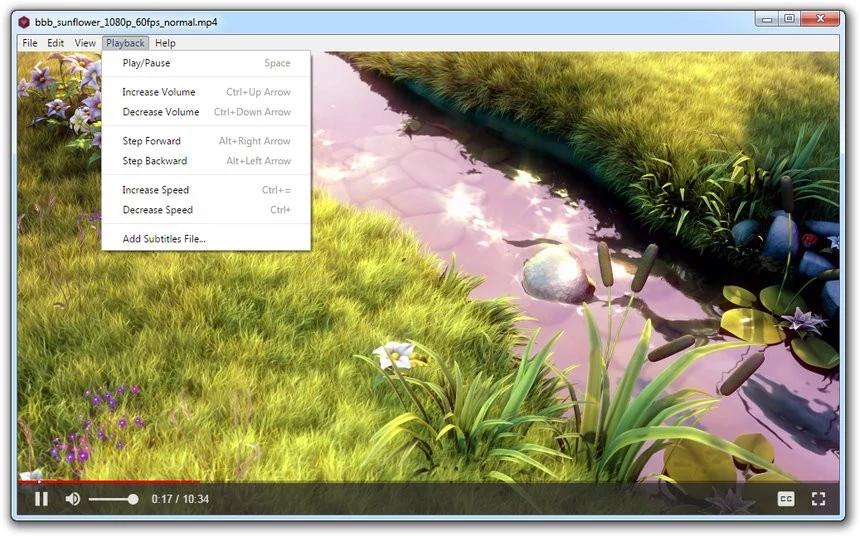The width and height of the screenshot is (860, 537).
Task: Select Increase Volume menu entry
Action: 206,92
